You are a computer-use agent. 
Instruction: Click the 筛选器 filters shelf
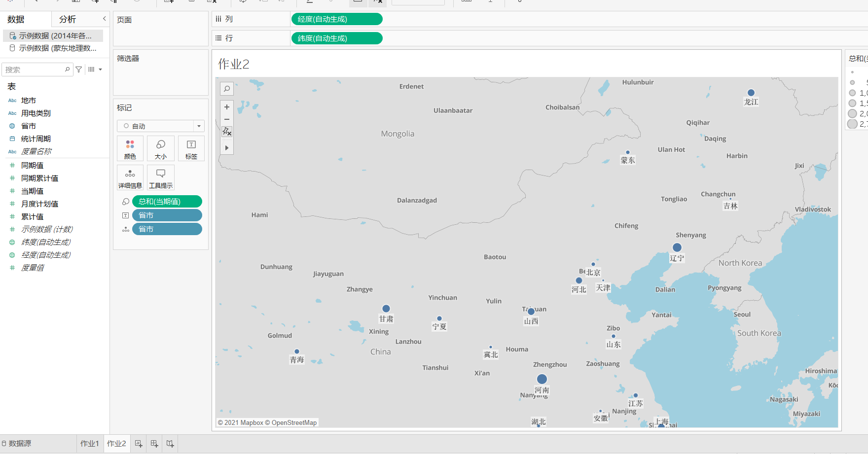161,72
